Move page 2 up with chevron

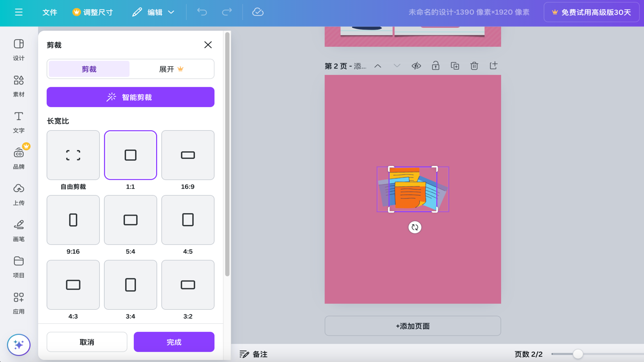click(378, 66)
